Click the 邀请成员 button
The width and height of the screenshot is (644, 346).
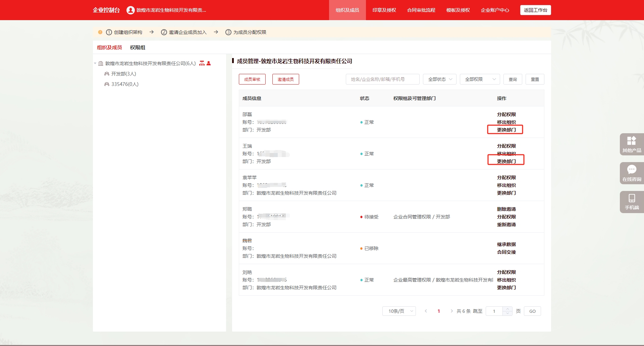(285, 79)
